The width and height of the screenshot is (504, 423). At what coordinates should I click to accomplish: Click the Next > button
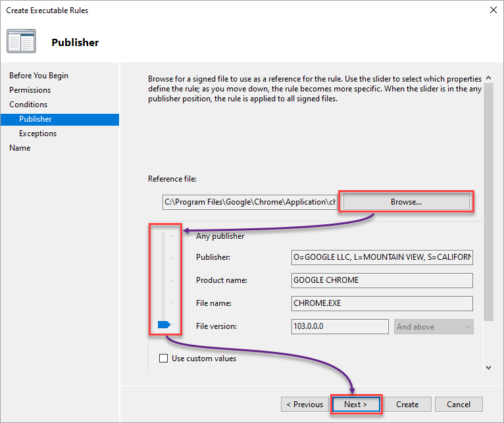pyautogui.click(x=356, y=405)
